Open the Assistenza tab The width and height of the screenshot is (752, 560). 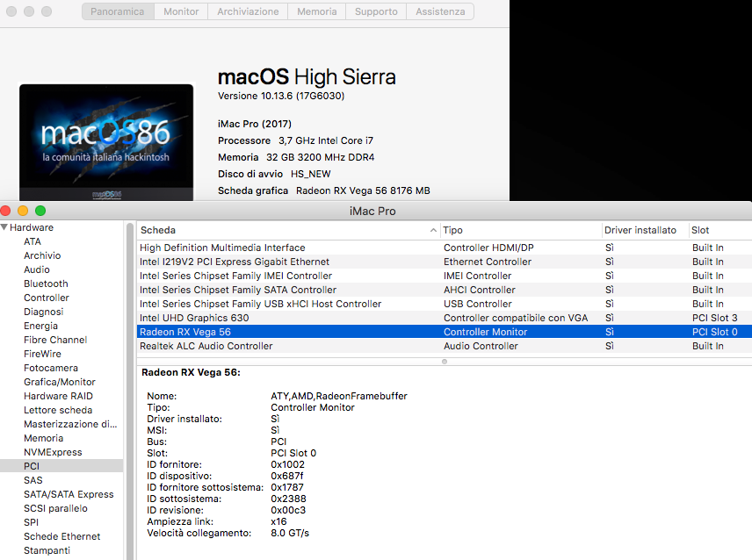click(440, 11)
